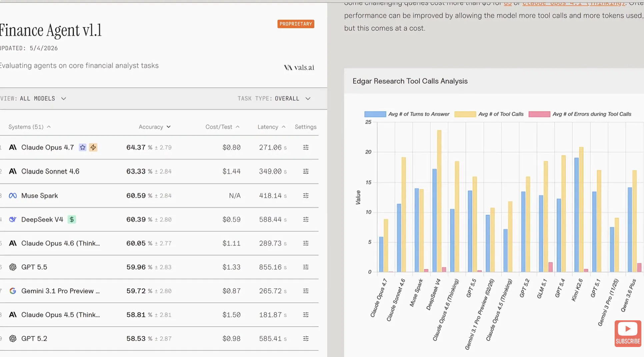Click the YouTube Subscribe button
The image size is (644, 357).
click(628, 334)
